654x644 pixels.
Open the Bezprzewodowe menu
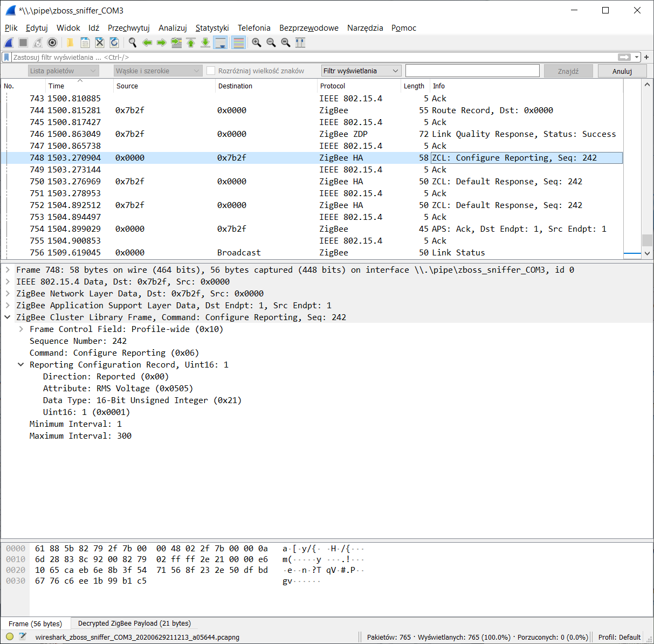(309, 28)
